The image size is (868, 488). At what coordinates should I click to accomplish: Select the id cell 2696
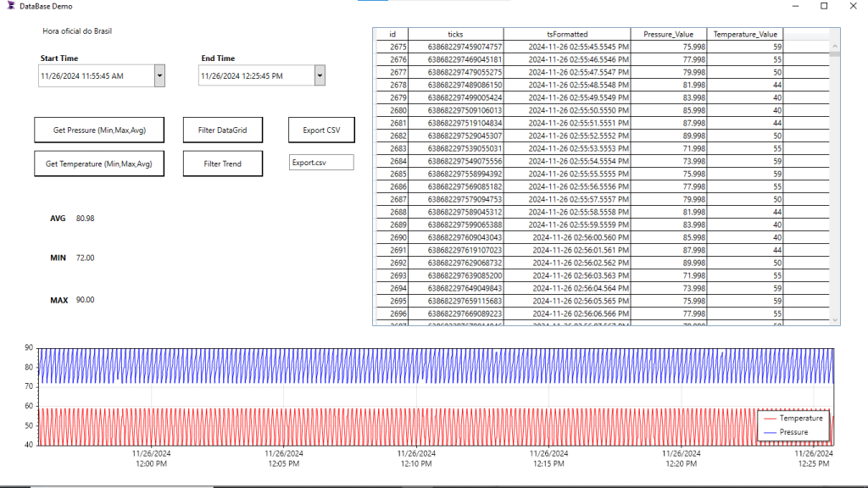pyautogui.click(x=392, y=314)
